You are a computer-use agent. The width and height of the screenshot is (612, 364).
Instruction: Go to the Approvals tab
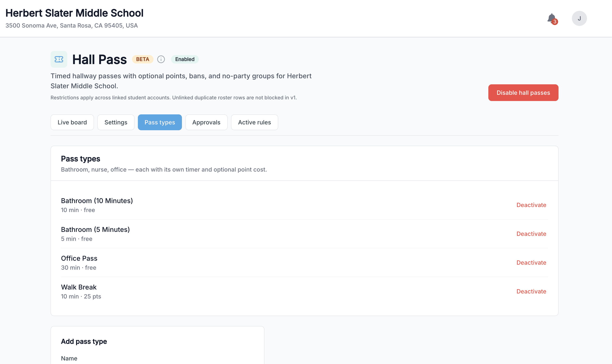(x=206, y=122)
